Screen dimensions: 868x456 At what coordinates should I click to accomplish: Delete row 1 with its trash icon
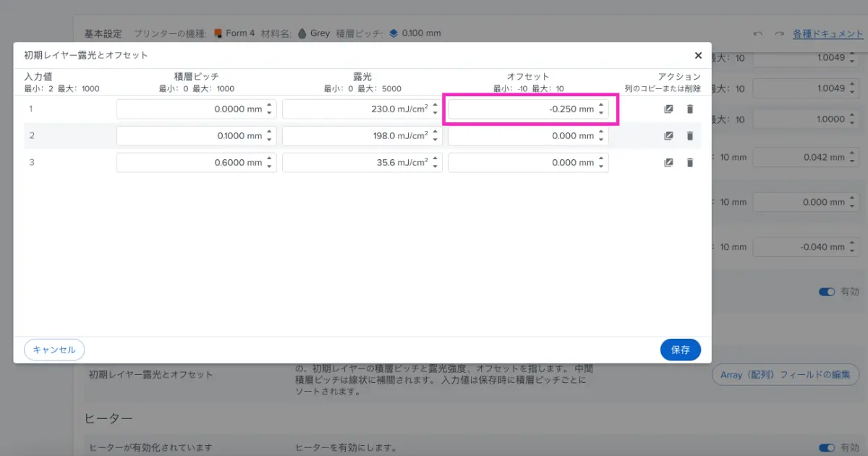coord(689,109)
